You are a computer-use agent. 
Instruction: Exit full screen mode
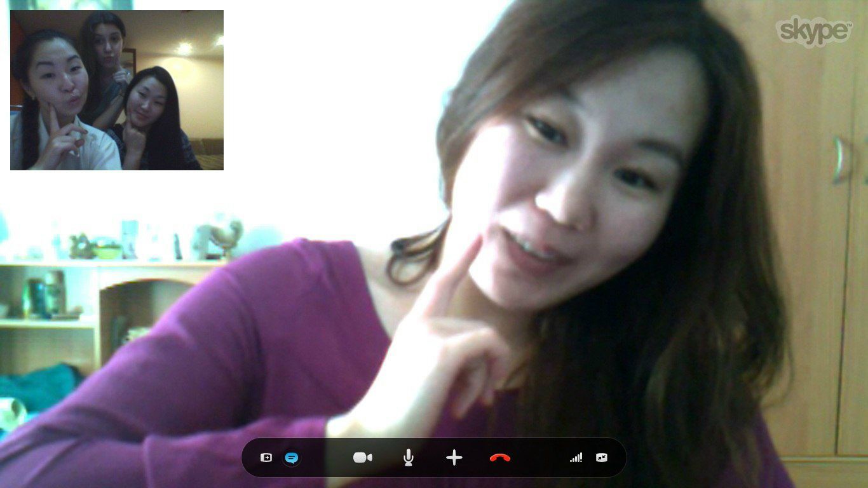click(x=602, y=457)
